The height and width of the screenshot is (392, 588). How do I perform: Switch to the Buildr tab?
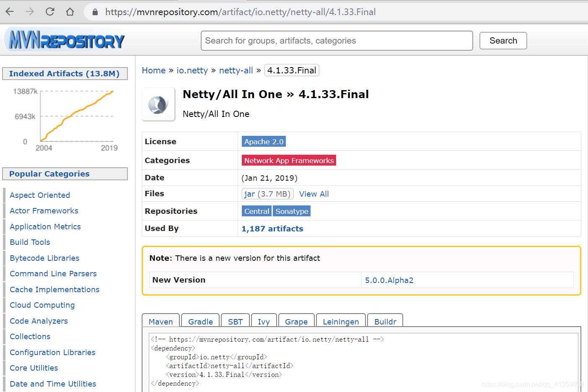pyautogui.click(x=385, y=321)
